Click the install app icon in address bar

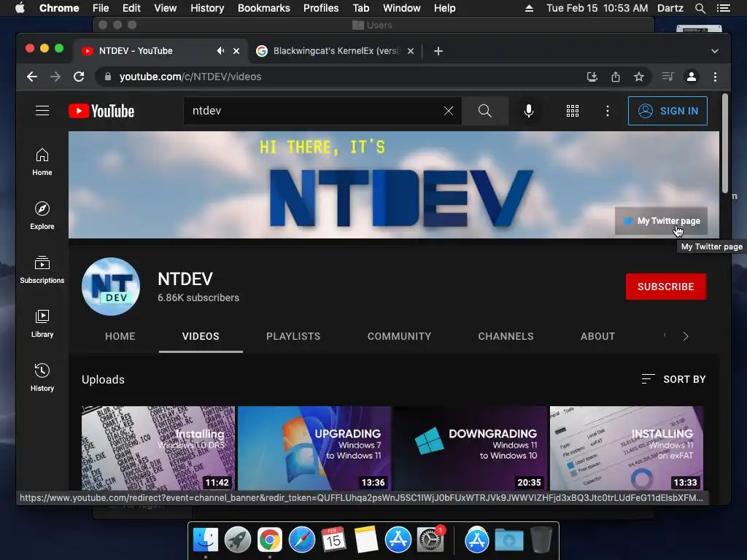[x=592, y=77]
